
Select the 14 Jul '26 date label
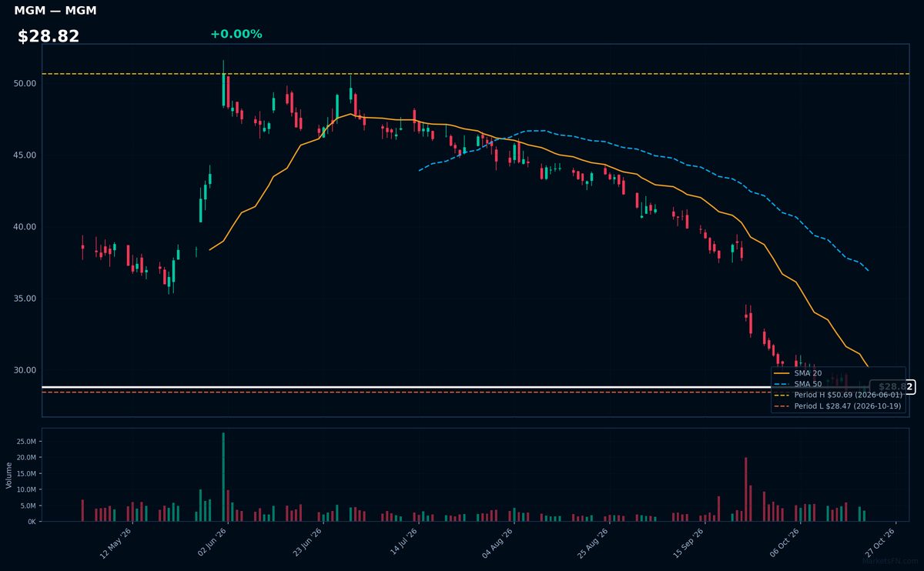coord(403,541)
